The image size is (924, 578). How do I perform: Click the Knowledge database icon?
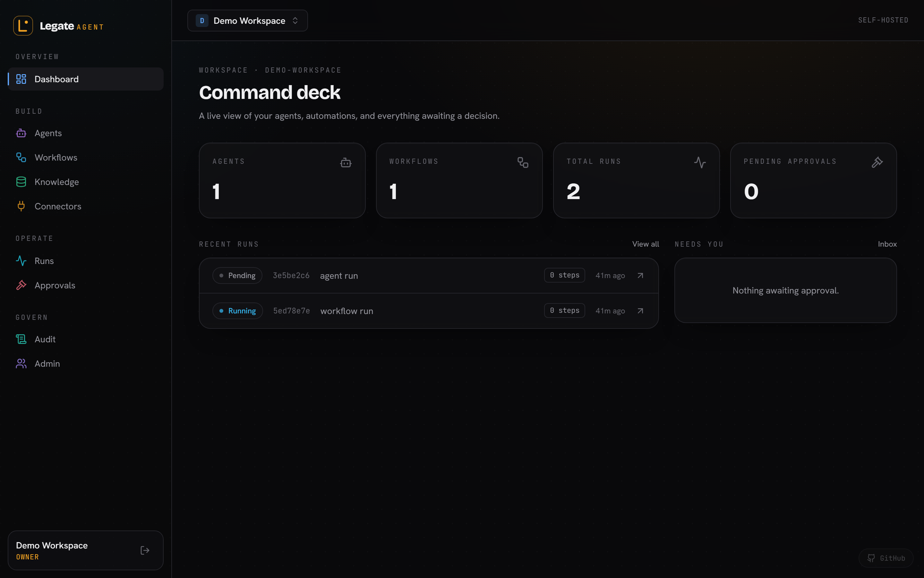click(21, 182)
